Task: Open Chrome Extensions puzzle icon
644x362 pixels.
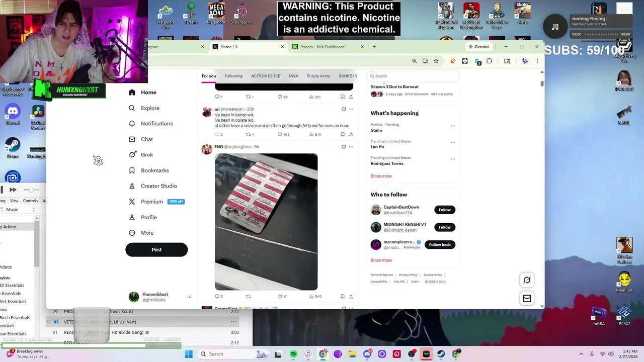Action: (489, 61)
